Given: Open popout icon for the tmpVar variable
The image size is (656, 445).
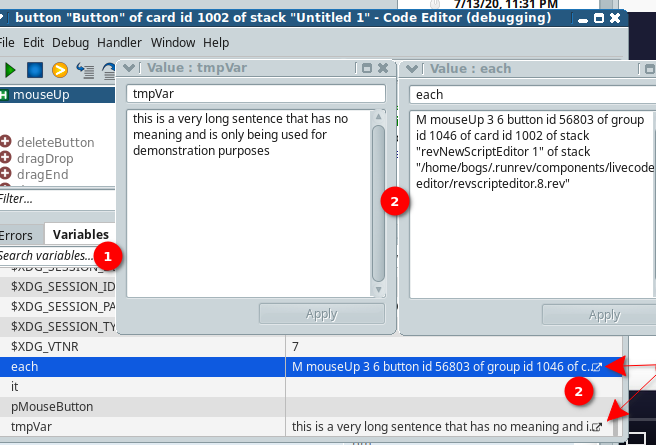Looking at the screenshot, I should [x=597, y=427].
